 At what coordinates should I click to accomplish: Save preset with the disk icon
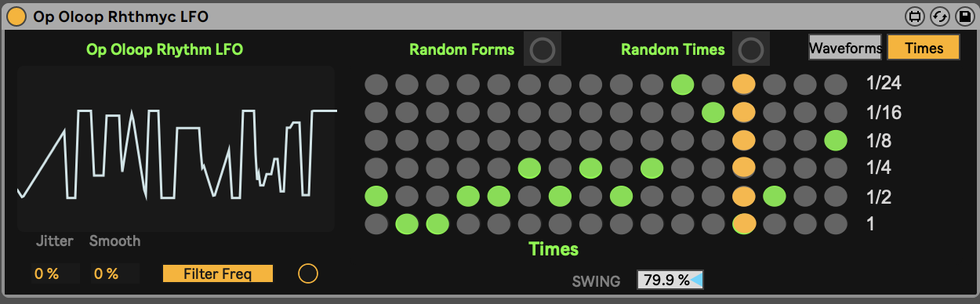click(x=964, y=16)
